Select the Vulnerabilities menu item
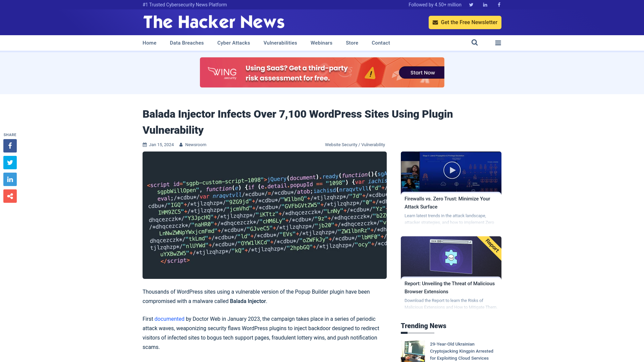 click(x=280, y=43)
